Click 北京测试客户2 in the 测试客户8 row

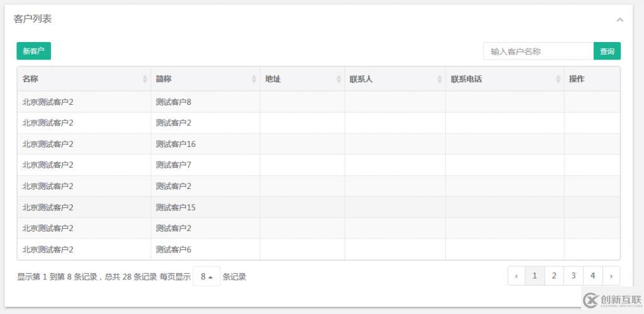pos(48,102)
